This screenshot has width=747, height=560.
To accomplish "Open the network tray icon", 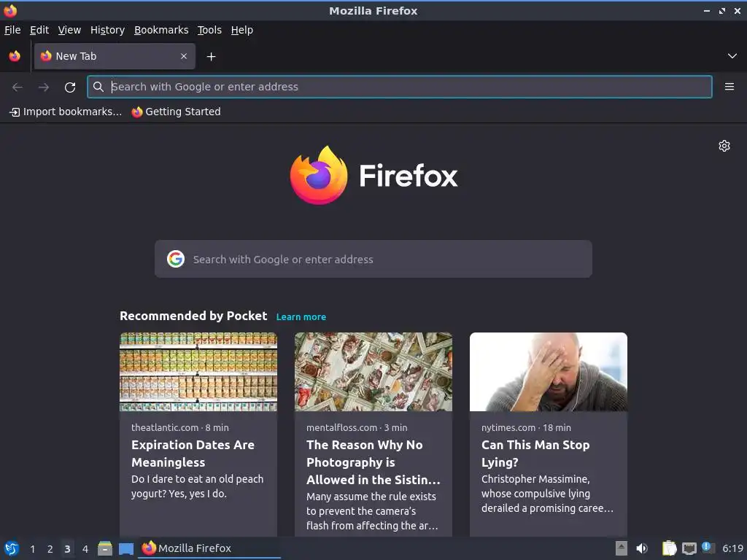I will click(689, 548).
